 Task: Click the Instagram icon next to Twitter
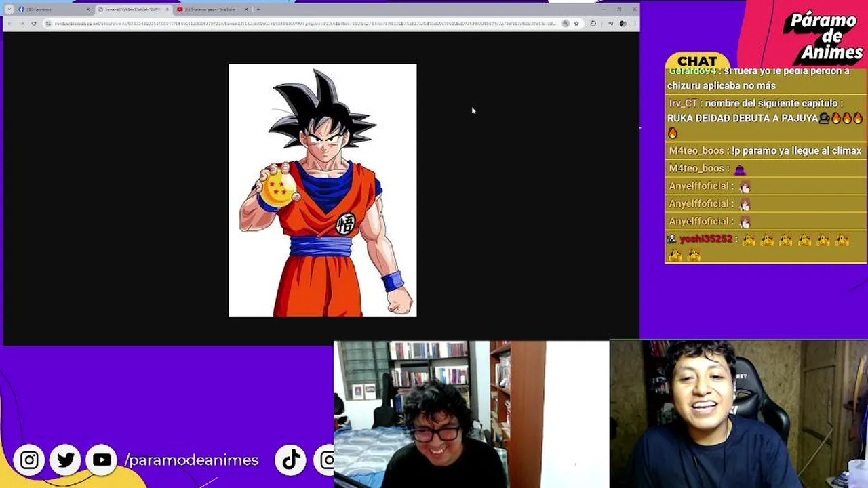point(29,460)
